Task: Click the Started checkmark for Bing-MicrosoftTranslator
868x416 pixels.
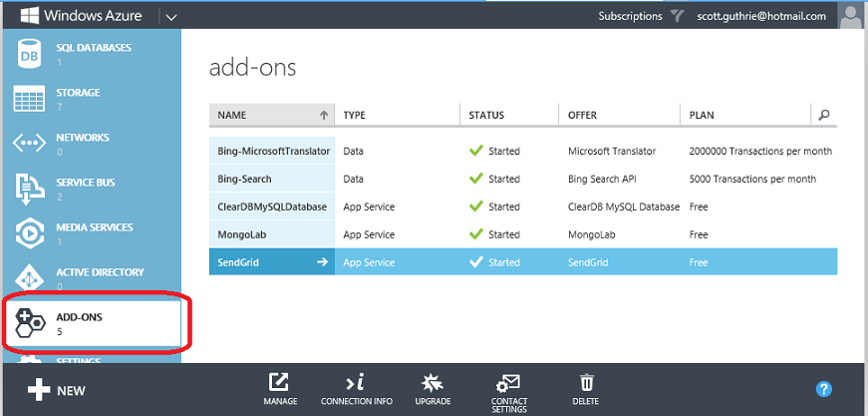Action: 476,151
